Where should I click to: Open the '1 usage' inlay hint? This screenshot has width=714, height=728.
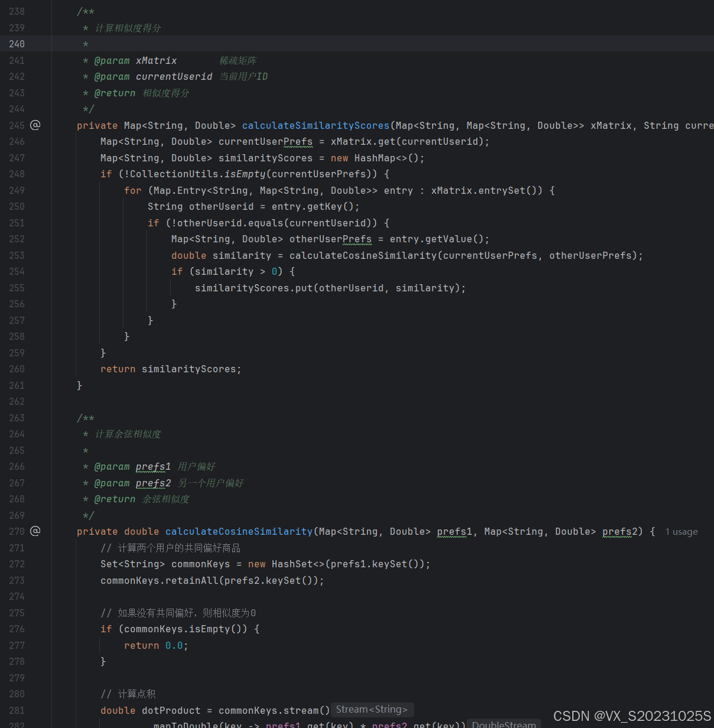(x=682, y=532)
